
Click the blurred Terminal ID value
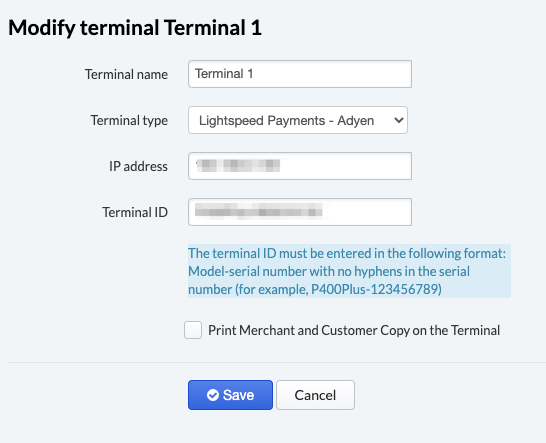tap(259, 211)
